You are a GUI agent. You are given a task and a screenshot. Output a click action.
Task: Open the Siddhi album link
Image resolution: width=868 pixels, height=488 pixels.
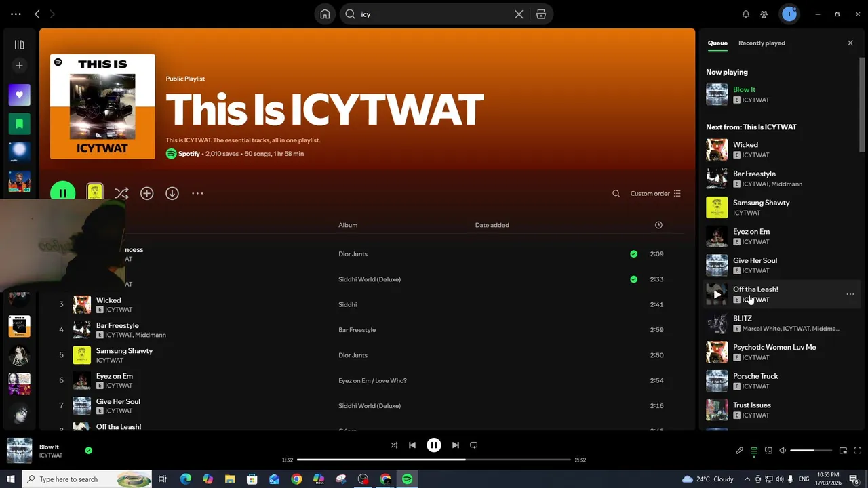(347, 305)
